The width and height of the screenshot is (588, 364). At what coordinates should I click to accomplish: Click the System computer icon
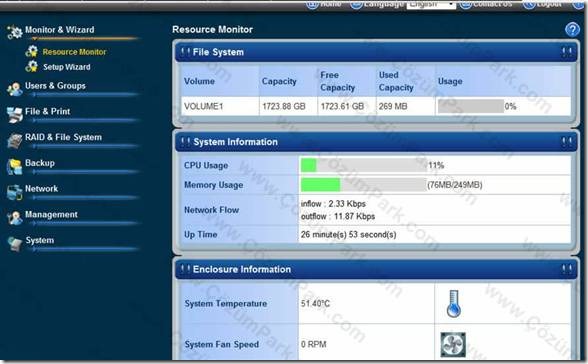(15, 244)
